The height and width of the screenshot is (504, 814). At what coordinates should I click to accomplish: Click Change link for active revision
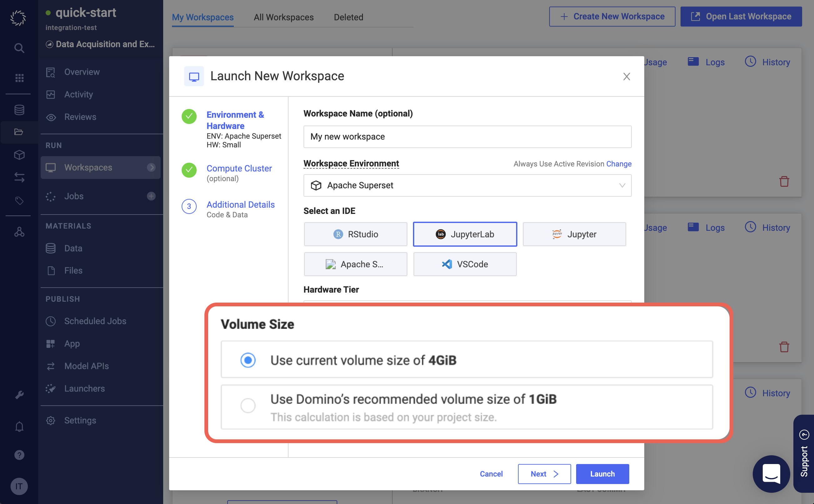pyautogui.click(x=619, y=163)
